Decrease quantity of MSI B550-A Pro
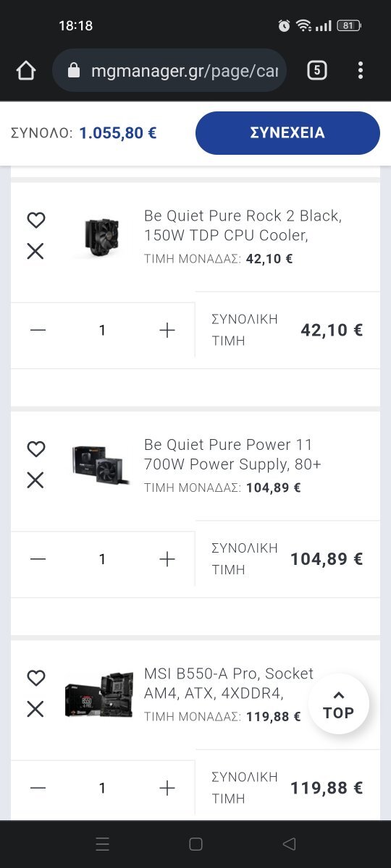The width and height of the screenshot is (391, 868). 38,788
